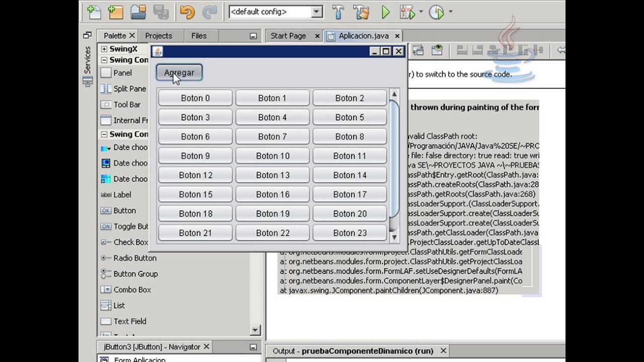Switch to the Files tab

click(x=199, y=36)
